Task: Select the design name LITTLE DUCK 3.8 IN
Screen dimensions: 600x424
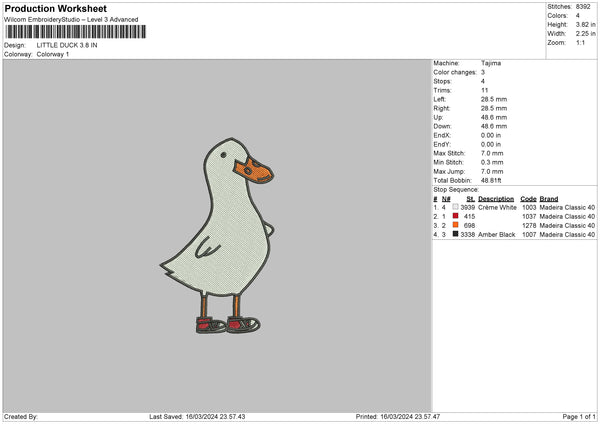Action: pos(67,45)
